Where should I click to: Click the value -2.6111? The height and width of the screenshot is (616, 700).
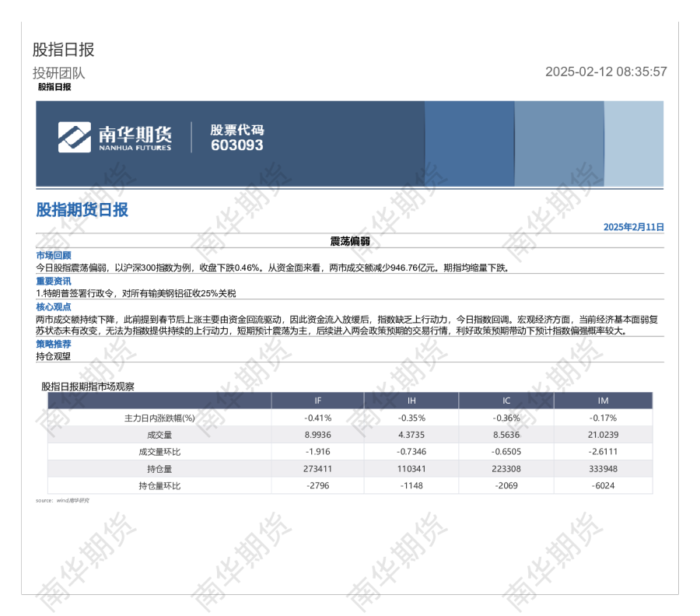603,452
